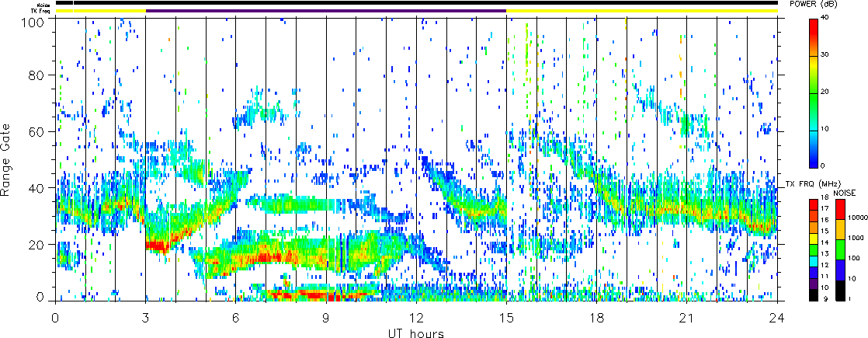Click the NOISE color scale bar
This screenshot has width=868, height=338.
click(x=841, y=249)
